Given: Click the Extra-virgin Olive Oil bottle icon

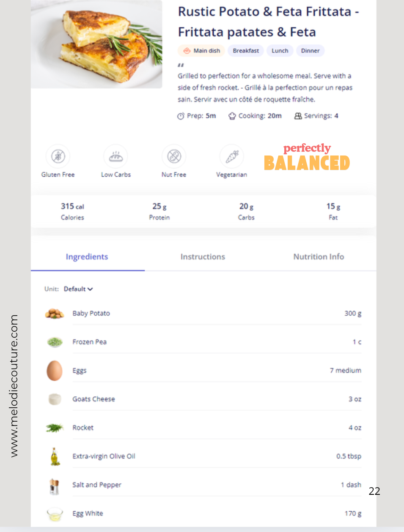Looking at the screenshot, I should pos(54,456).
